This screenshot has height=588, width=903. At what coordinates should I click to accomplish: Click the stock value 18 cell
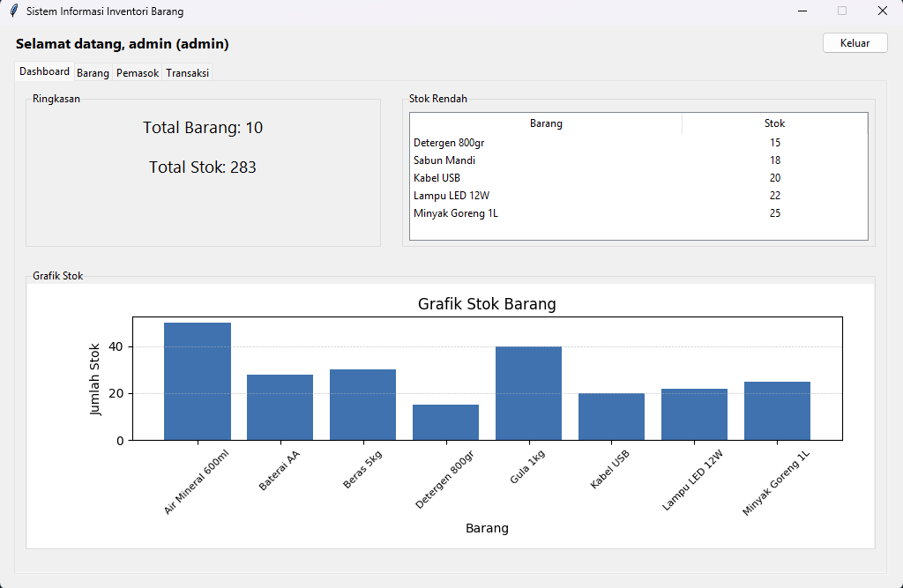(775, 160)
